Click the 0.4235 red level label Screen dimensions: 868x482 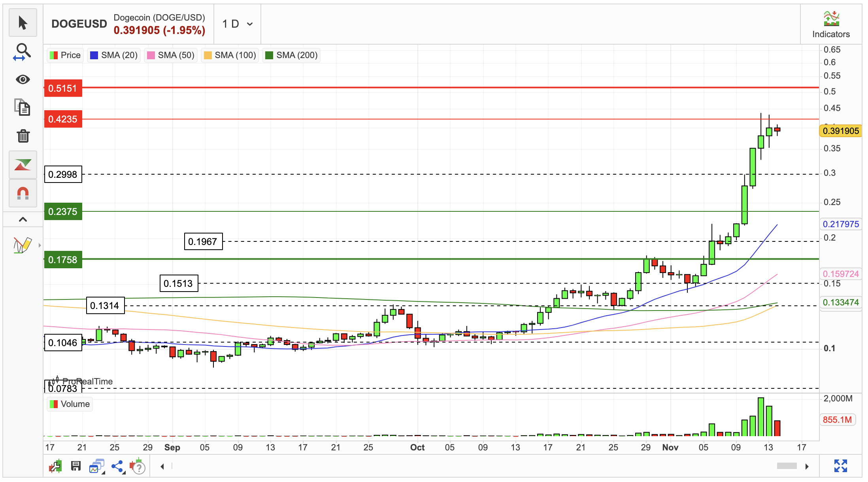click(x=63, y=119)
